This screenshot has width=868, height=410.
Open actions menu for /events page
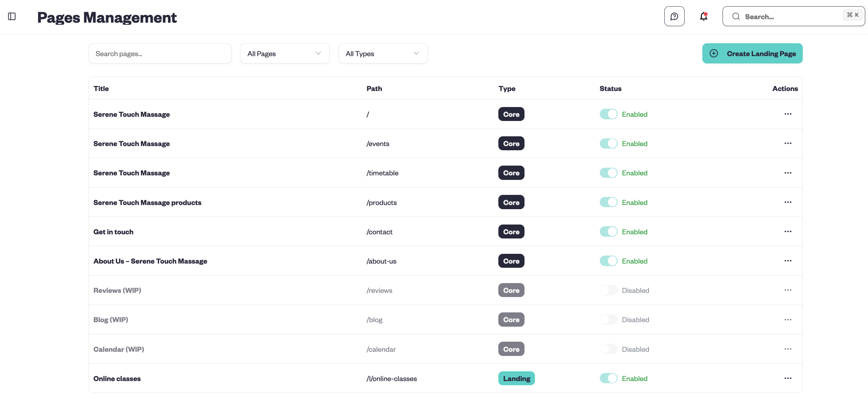[x=788, y=143]
